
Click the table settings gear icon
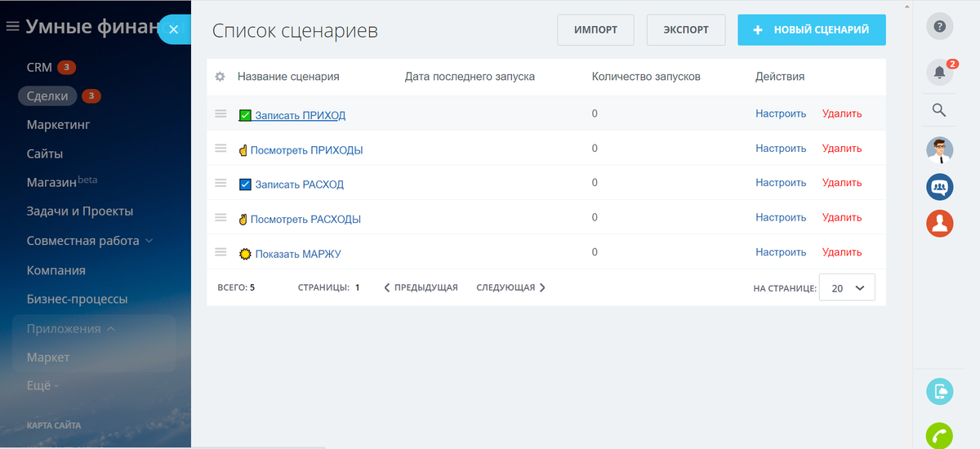click(220, 77)
